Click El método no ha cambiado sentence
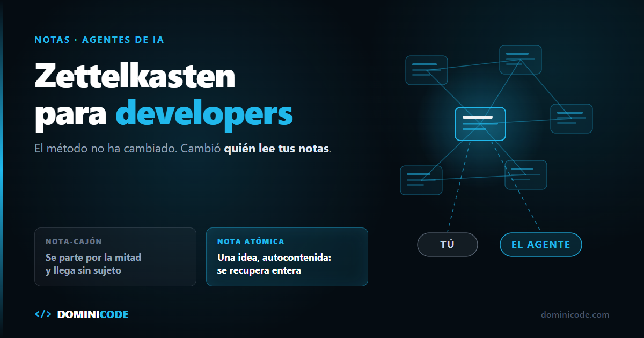644x338 pixels. [x=105, y=149]
